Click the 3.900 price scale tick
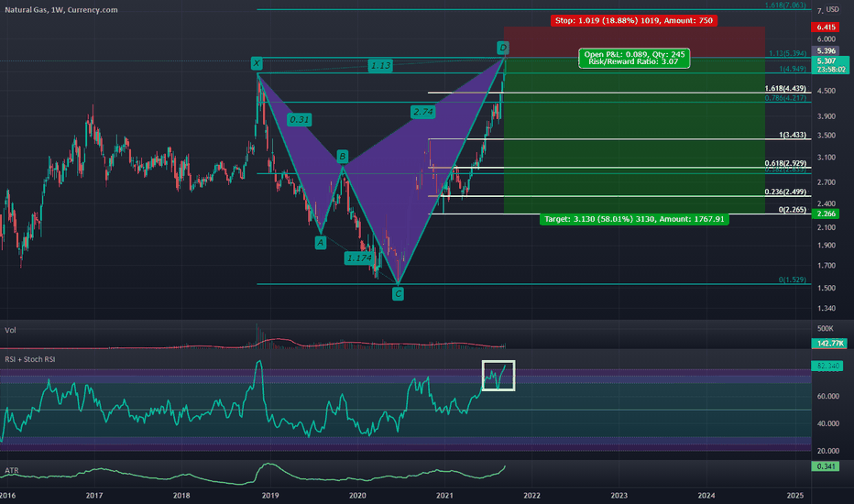Image resolution: width=854 pixels, height=504 pixels. click(x=827, y=116)
